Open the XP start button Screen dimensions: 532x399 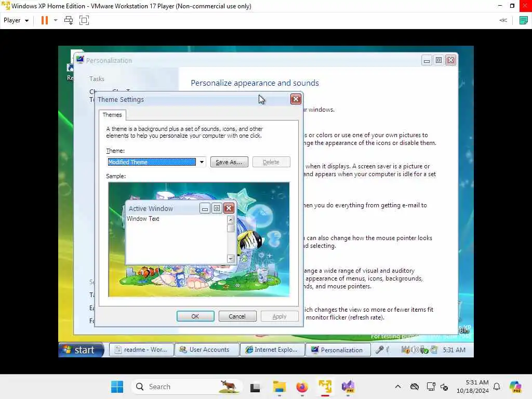point(81,350)
